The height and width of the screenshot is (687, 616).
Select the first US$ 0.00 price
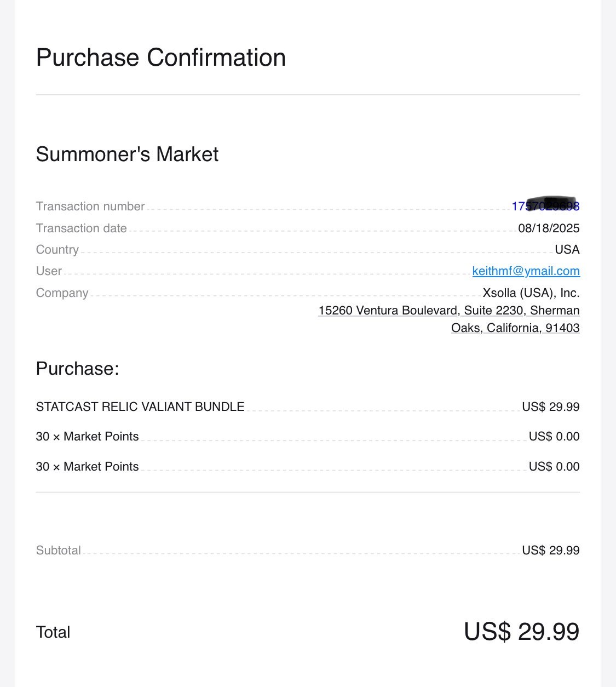coord(554,437)
